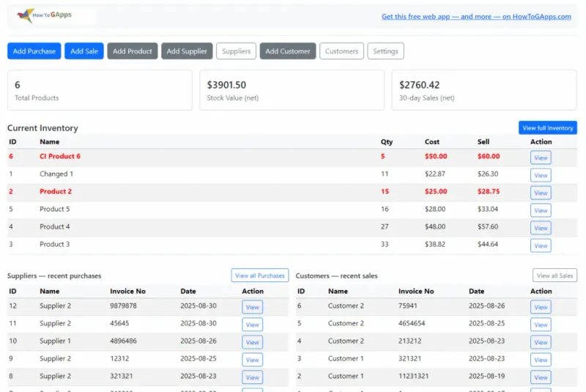The width and height of the screenshot is (586, 392).
Task: Click the $57.60 sell price
Action: [x=488, y=226]
